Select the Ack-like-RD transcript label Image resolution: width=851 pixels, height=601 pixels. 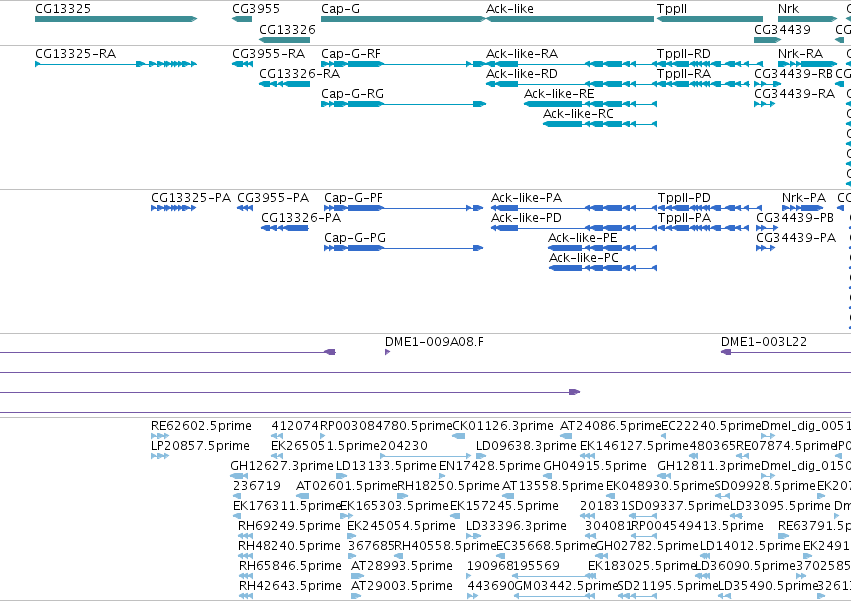(522, 74)
